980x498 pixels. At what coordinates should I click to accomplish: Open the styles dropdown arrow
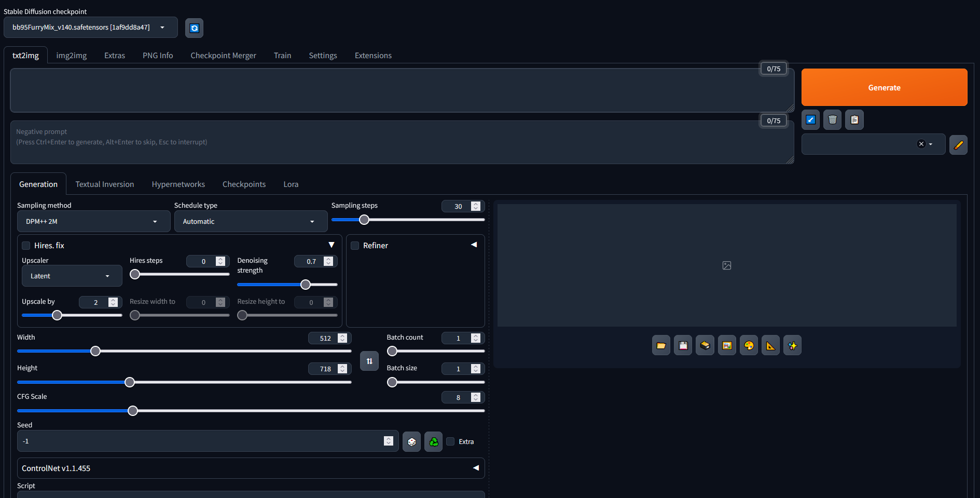(x=931, y=144)
